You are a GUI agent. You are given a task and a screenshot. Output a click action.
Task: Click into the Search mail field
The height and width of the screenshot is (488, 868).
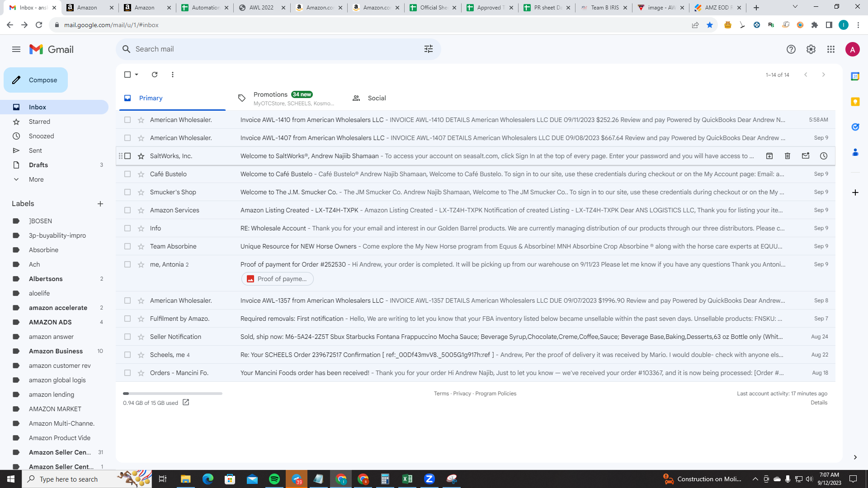click(x=276, y=49)
